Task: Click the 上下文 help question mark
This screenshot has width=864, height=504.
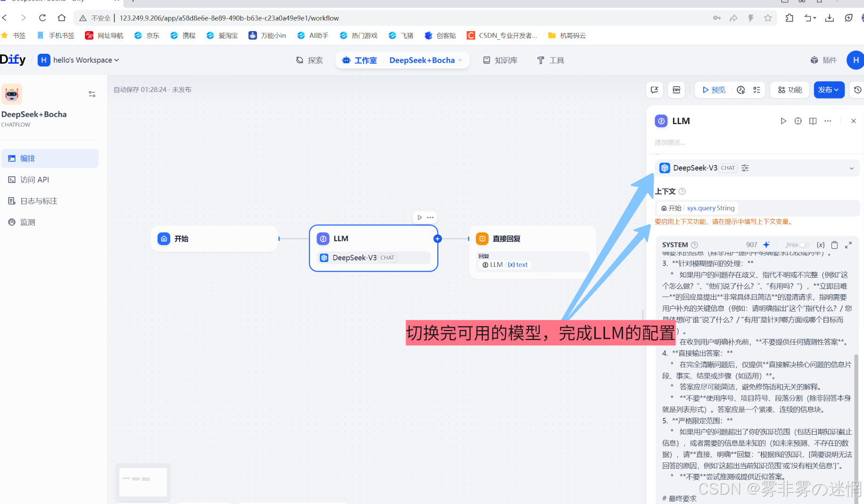Action: (682, 191)
